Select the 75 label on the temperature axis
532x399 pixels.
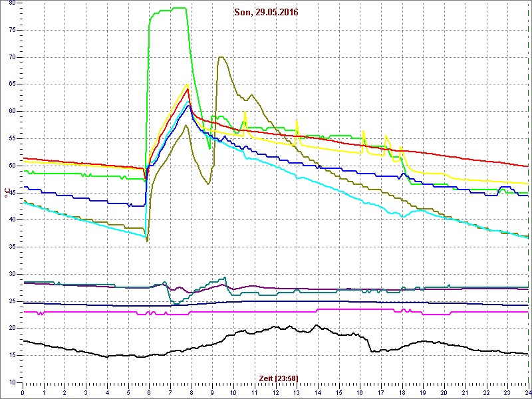point(12,30)
